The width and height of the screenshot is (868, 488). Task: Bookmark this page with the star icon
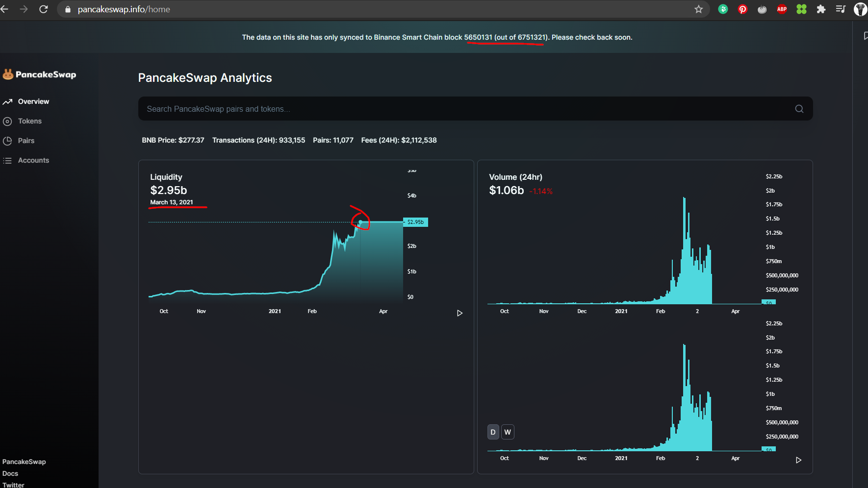click(698, 9)
